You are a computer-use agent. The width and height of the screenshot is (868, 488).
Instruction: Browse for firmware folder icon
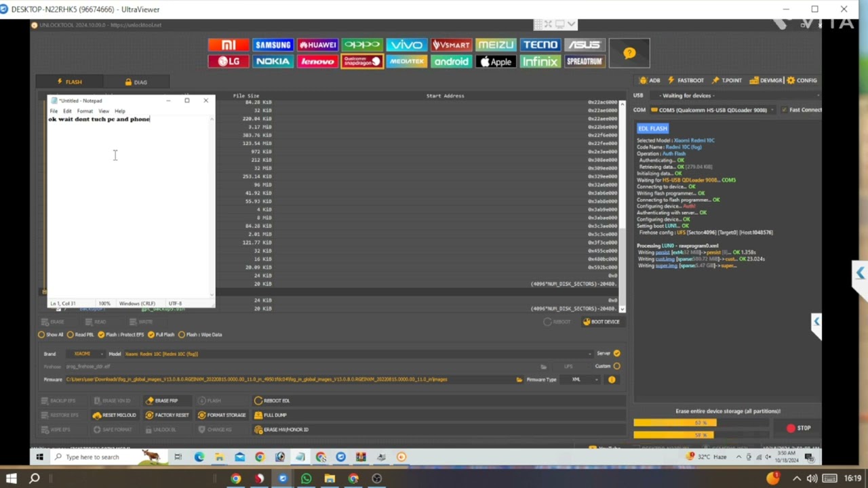point(519,380)
